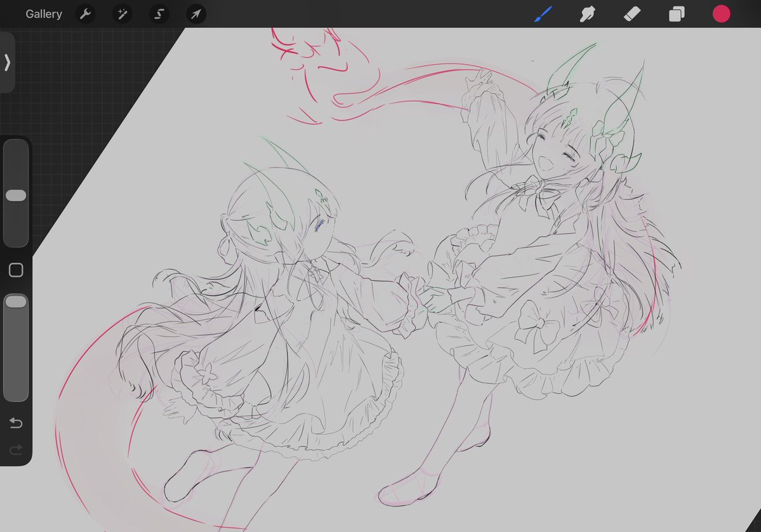Open the Adjustments magic wand menu
Viewport: 761px width, 532px height.
122,14
